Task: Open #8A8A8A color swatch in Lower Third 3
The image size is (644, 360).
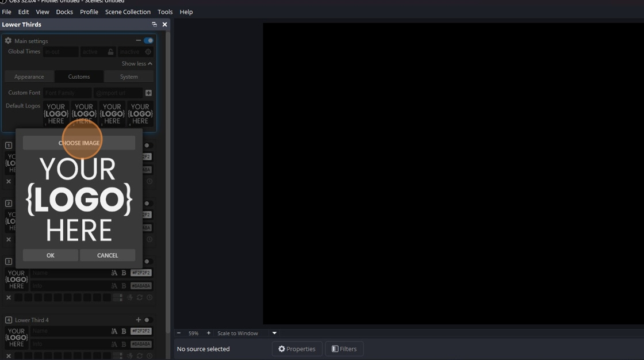Action: point(141,286)
